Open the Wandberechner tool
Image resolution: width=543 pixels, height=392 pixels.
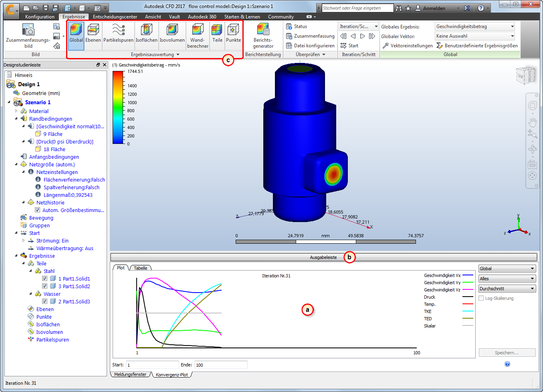pos(198,35)
